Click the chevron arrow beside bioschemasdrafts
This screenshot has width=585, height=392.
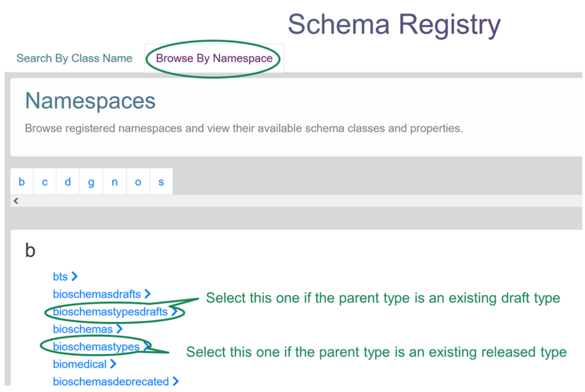click(x=148, y=294)
